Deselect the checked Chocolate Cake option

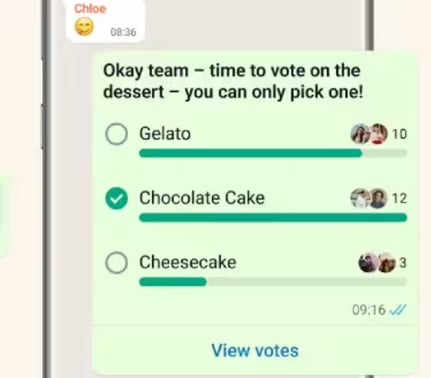click(116, 198)
